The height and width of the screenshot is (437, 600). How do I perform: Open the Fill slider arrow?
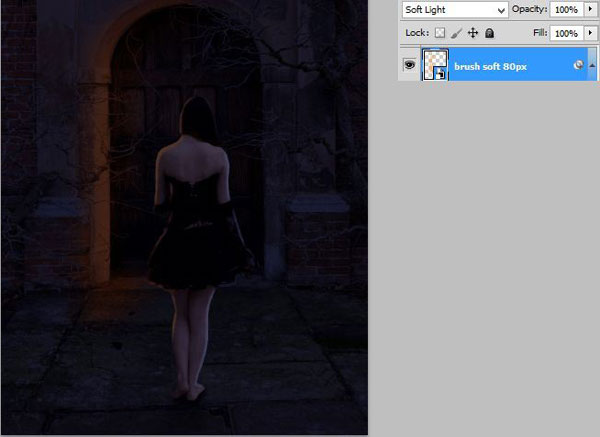click(590, 33)
